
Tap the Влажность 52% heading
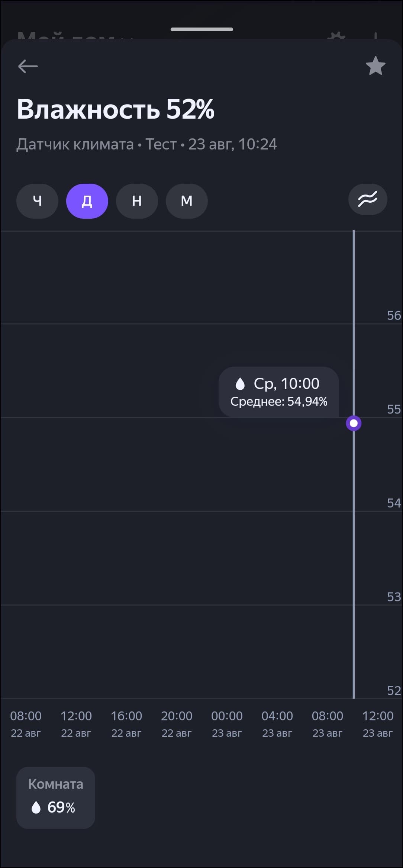click(x=116, y=109)
